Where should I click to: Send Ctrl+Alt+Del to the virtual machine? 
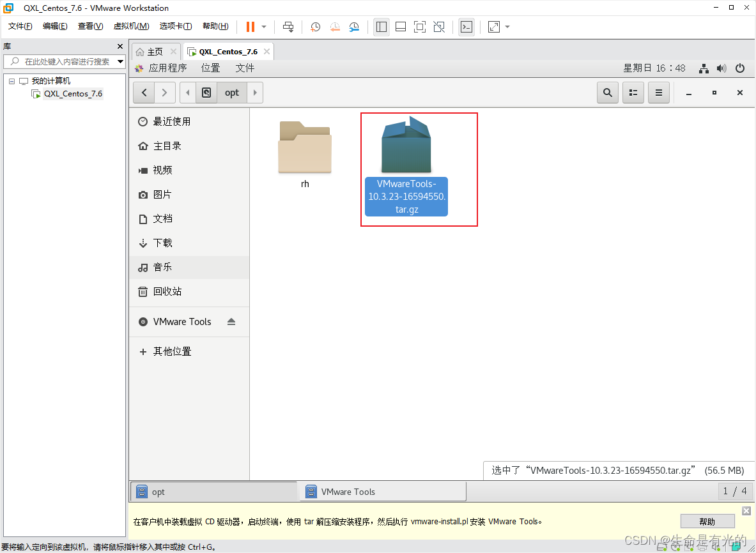pos(288,26)
